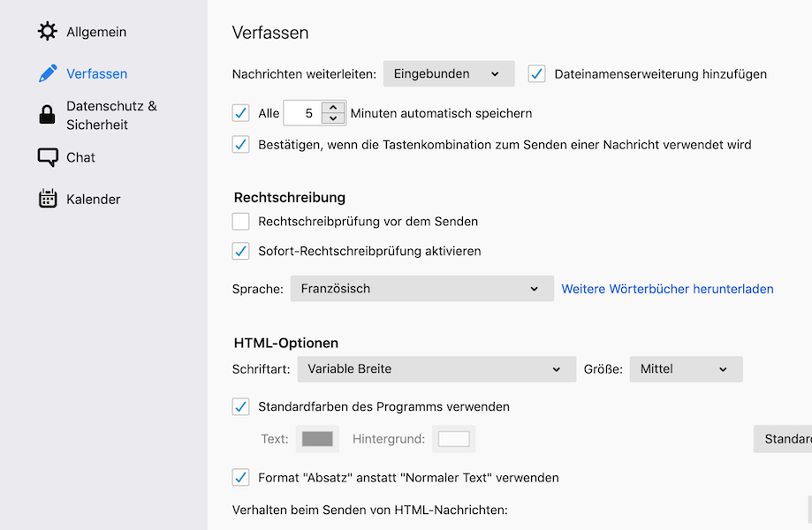Click the Chat speech bubble icon
This screenshot has height=530, width=812.
48,157
